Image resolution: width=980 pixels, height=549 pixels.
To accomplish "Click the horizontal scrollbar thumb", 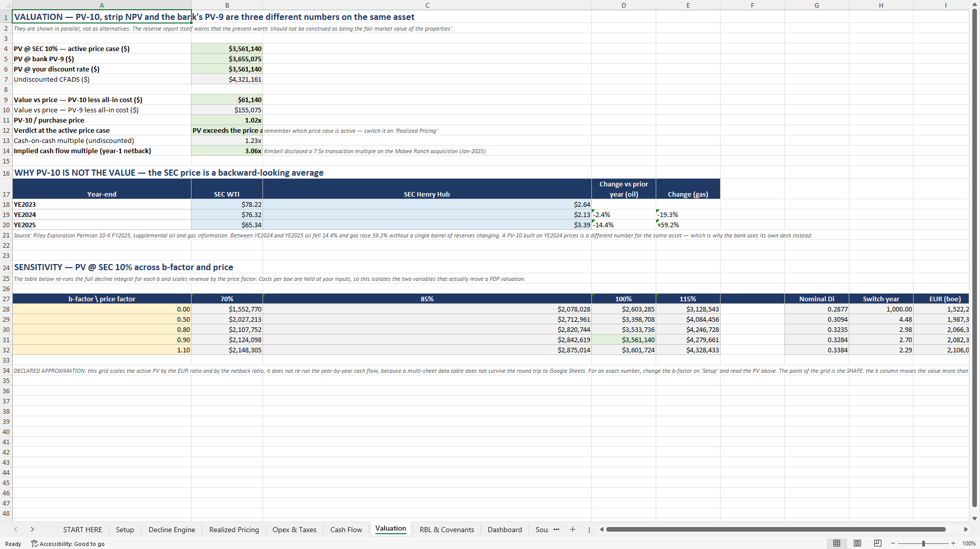I will (776, 530).
